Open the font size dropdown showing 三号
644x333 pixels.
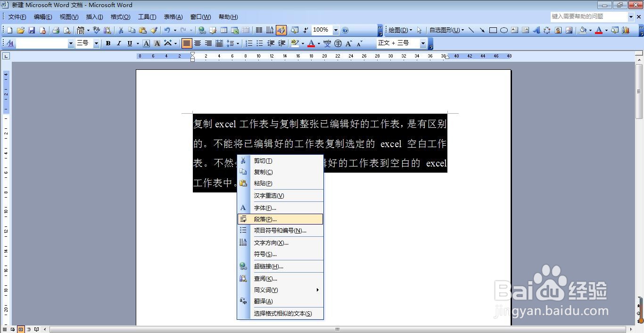(96, 43)
